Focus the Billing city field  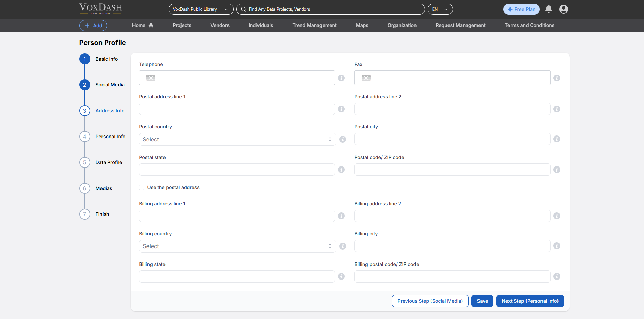(452, 246)
